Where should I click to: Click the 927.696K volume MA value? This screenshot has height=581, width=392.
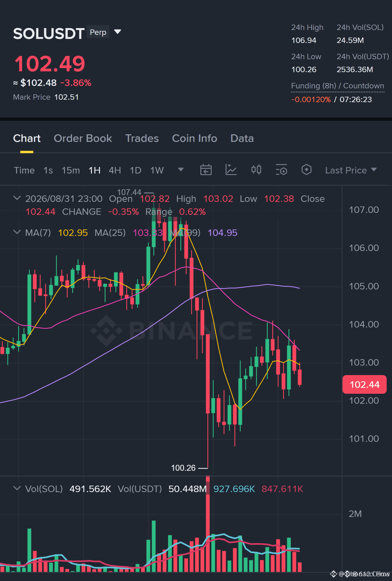234,489
